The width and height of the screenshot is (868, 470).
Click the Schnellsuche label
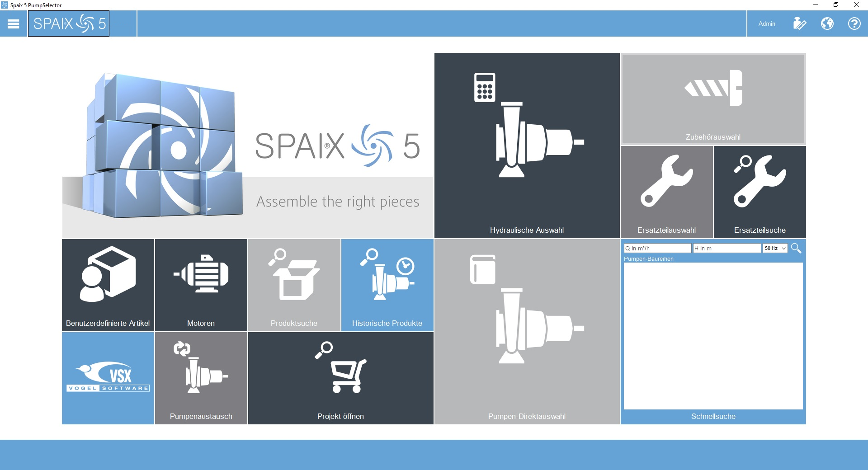click(713, 416)
